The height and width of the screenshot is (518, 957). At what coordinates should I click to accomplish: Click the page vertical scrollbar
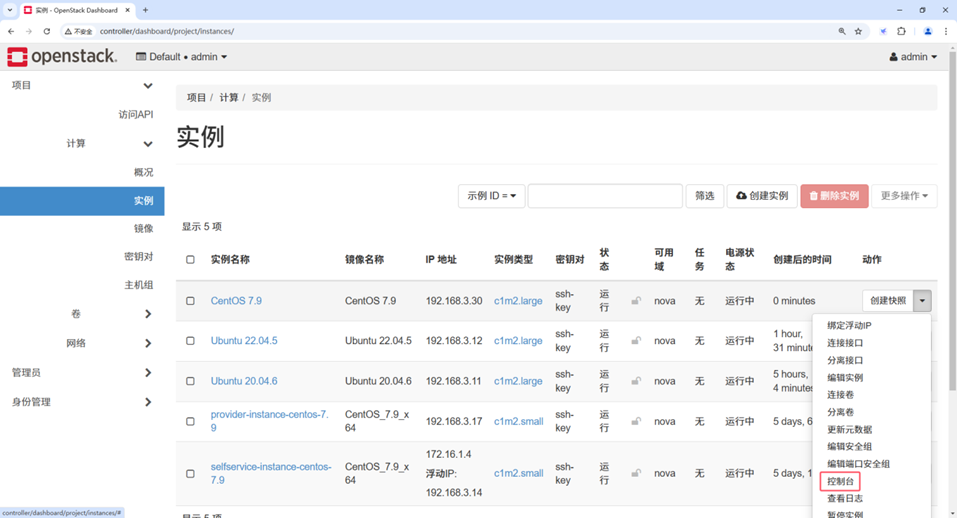(x=952, y=220)
